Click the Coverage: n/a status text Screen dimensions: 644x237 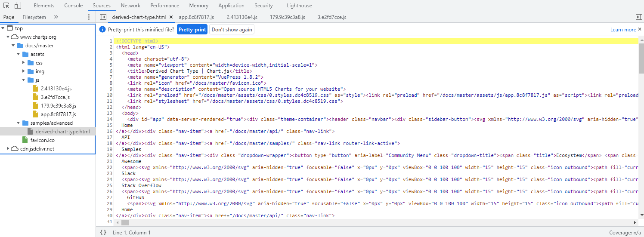pos(625,232)
